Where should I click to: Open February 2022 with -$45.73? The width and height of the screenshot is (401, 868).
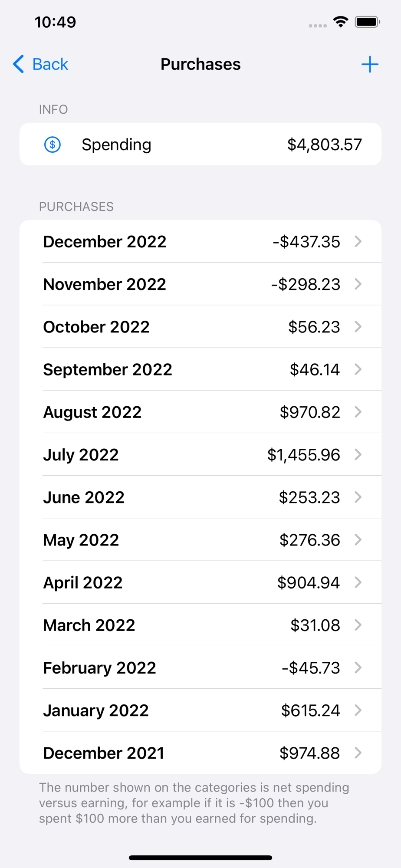[x=200, y=667]
